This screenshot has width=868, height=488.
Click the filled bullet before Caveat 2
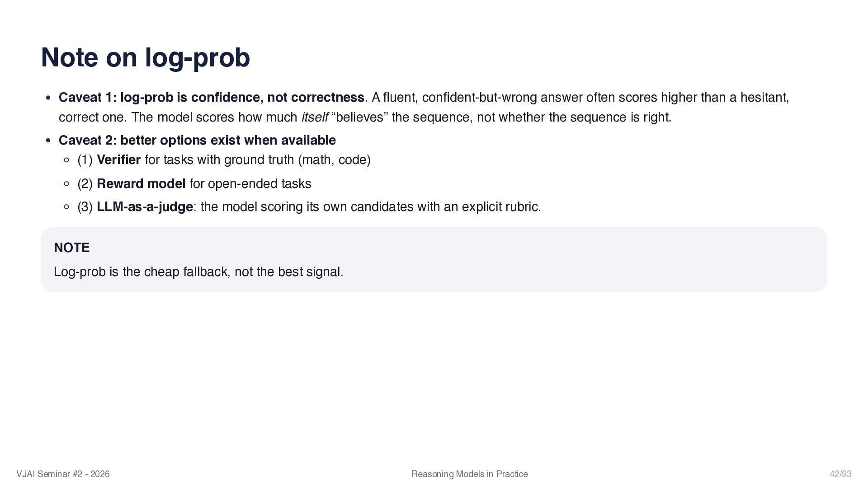(x=48, y=141)
